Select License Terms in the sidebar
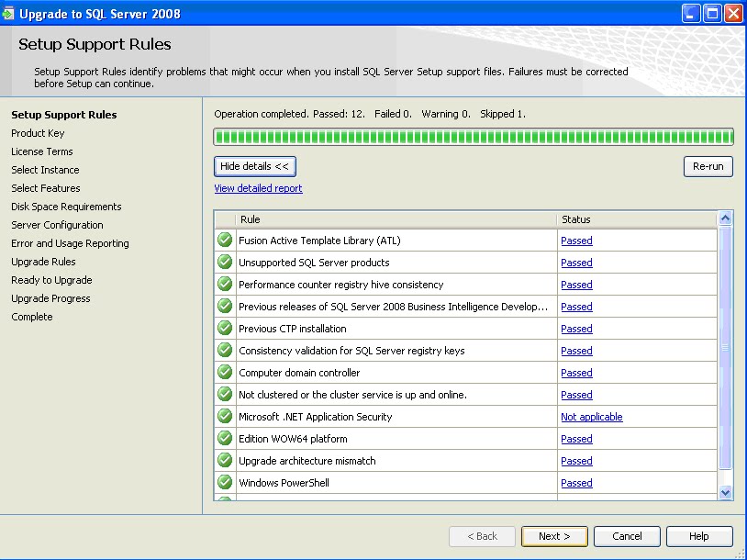Screen dimensions: 747x560 point(41,151)
